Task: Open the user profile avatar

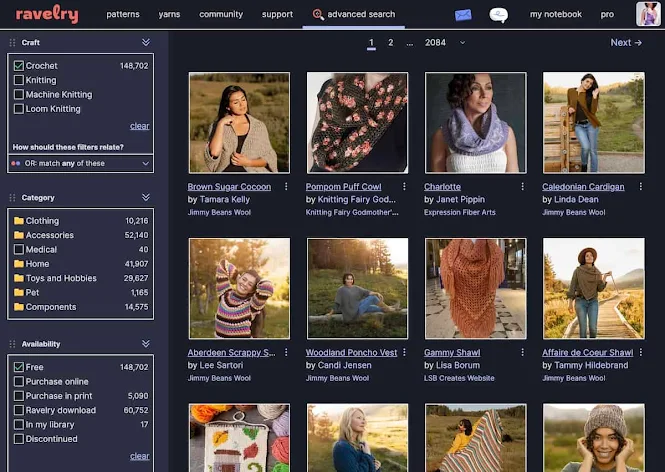Action: [x=648, y=14]
